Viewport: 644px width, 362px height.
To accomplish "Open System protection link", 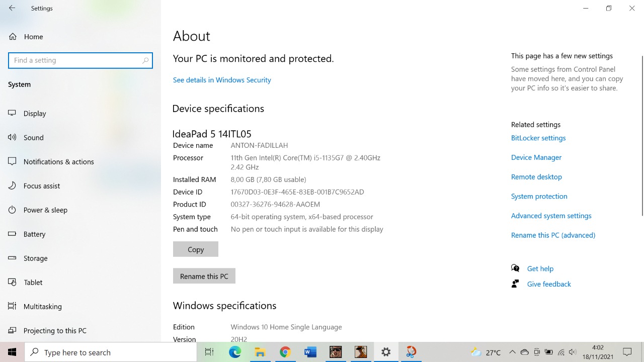I will (539, 196).
